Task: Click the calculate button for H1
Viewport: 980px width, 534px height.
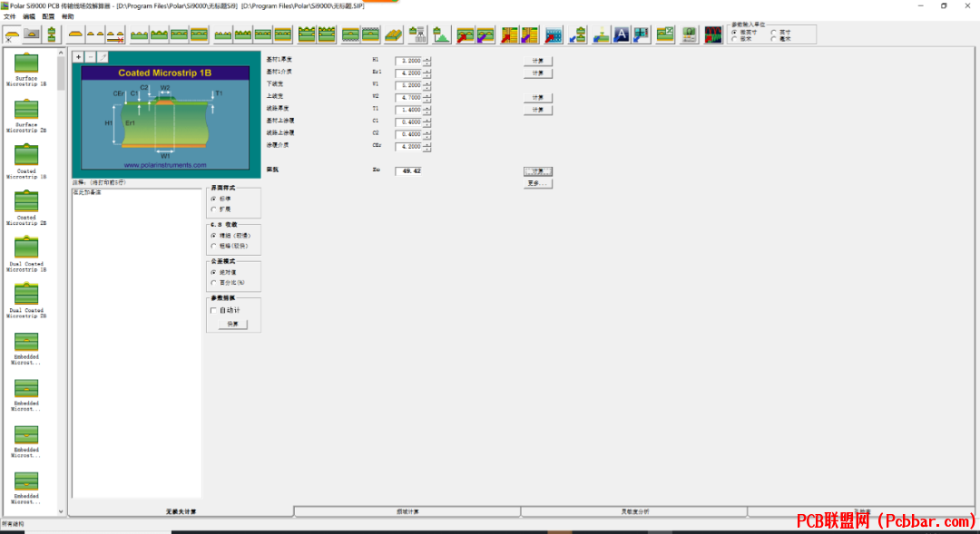Action: tap(537, 61)
